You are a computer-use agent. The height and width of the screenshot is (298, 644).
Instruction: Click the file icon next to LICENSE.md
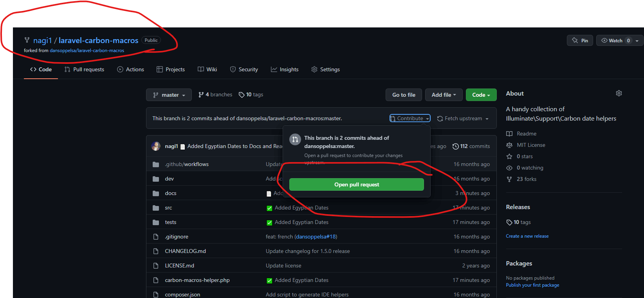coord(156,265)
